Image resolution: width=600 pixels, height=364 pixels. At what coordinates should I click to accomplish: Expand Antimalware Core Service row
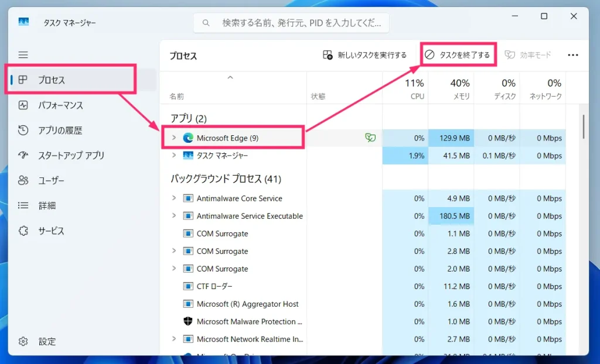coord(174,198)
